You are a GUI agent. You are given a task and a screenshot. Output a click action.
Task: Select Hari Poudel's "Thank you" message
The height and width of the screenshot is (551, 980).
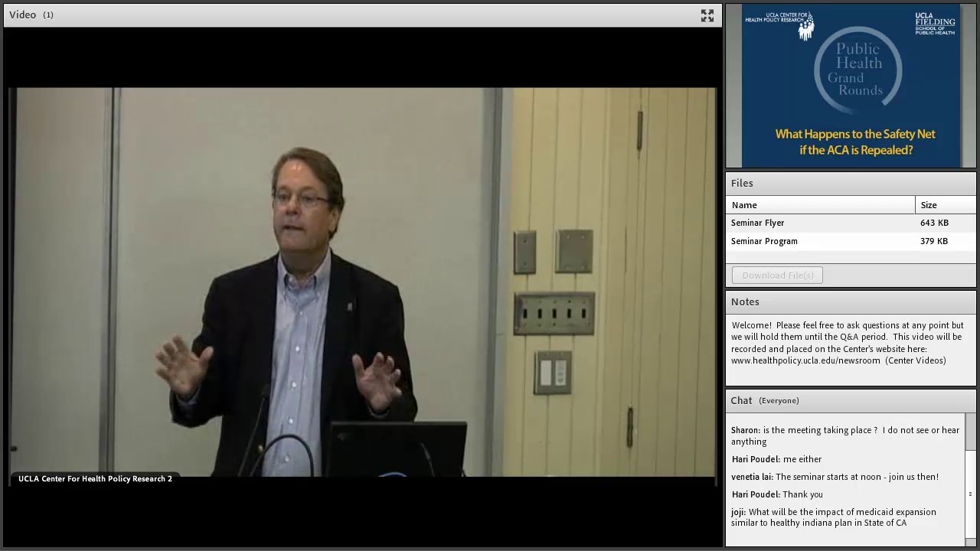point(777,494)
